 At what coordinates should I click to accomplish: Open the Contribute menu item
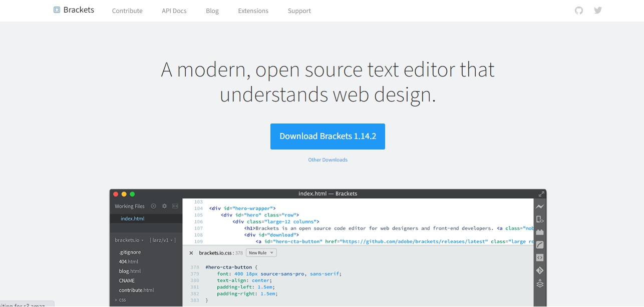[127, 11]
